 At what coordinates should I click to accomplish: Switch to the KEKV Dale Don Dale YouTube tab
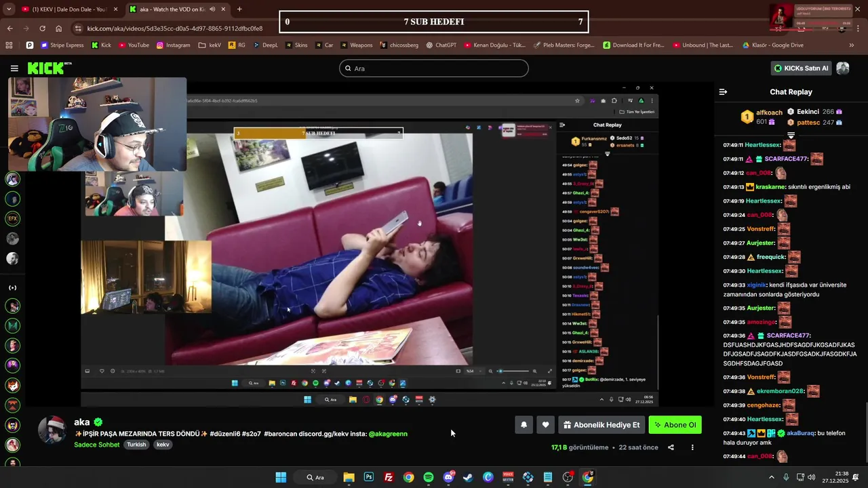tap(69, 9)
